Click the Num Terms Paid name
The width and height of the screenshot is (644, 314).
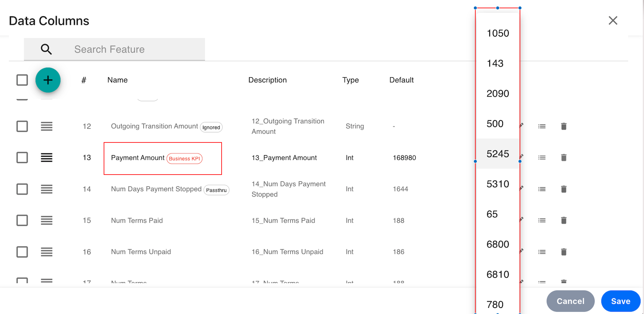(137, 220)
